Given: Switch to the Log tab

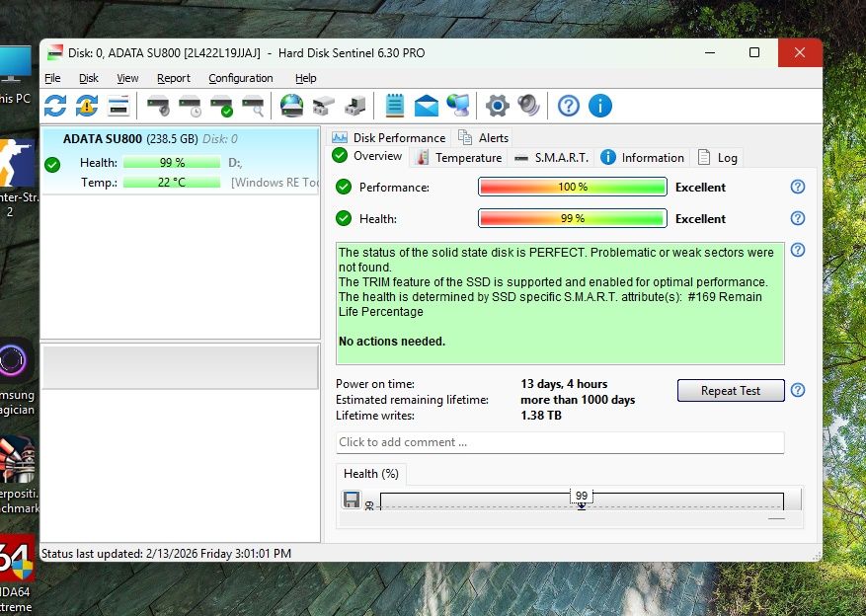Looking at the screenshot, I should [718, 157].
